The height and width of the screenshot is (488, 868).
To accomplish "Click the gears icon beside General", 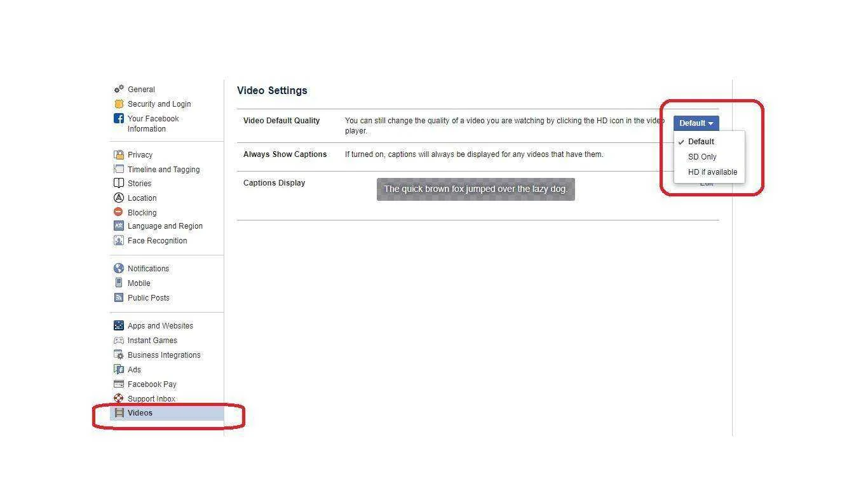I will 119,89.
